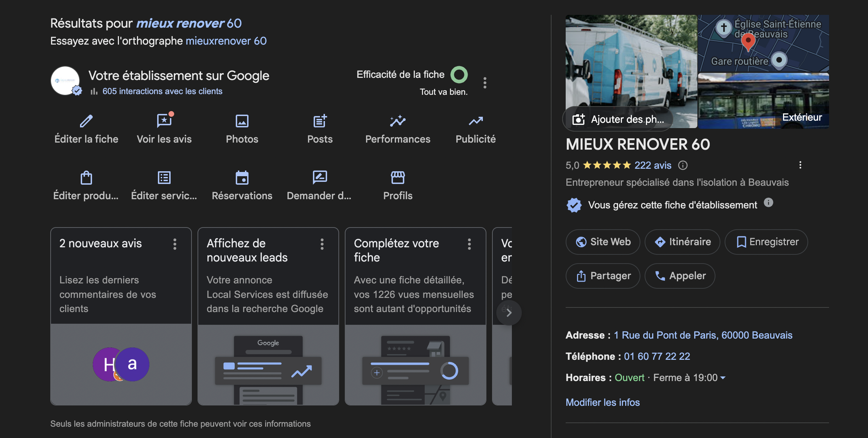The width and height of the screenshot is (868, 438).
Task: Open Voir les avis reviews icon
Action: pyautogui.click(x=164, y=121)
